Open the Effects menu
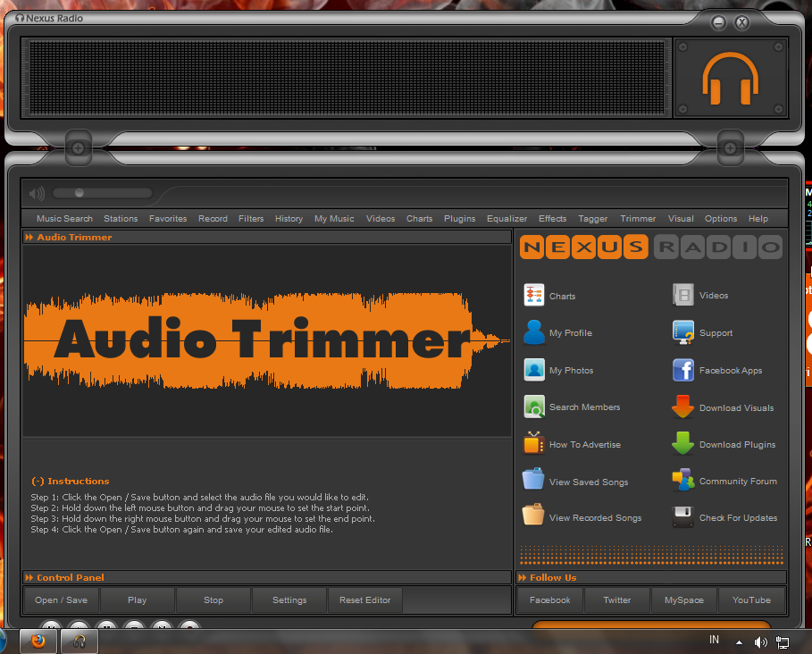This screenshot has width=812, height=654. click(x=553, y=219)
